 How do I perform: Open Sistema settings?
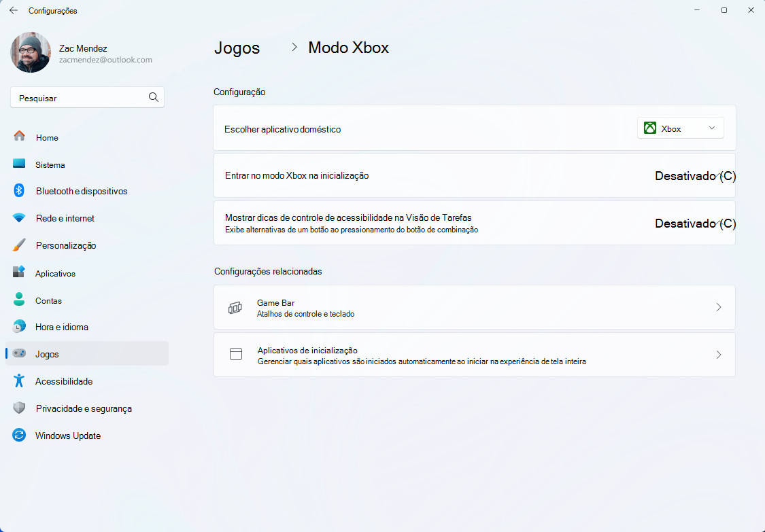pos(87,165)
